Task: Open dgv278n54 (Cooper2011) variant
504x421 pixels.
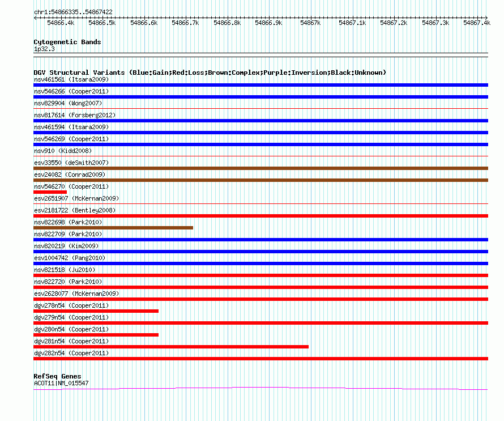Action: (x=71, y=305)
